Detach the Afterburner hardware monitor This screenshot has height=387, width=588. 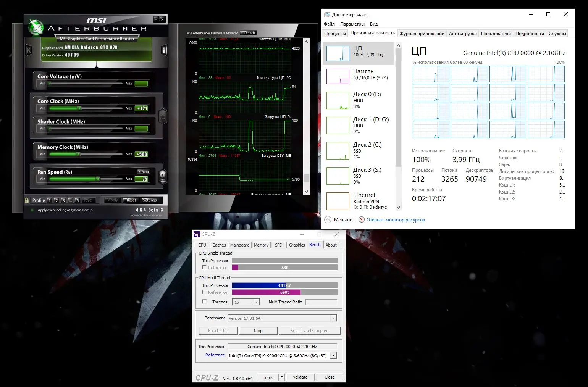click(x=248, y=33)
